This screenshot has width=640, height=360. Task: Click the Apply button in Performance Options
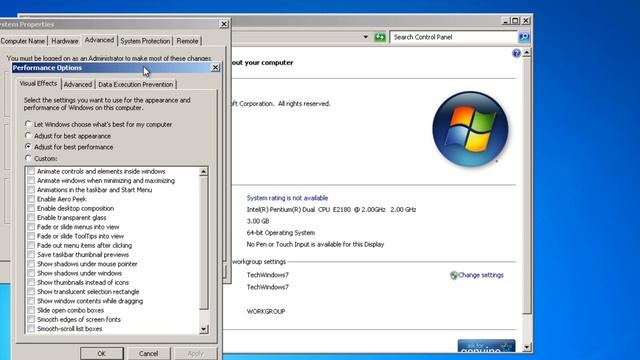[x=196, y=353]
